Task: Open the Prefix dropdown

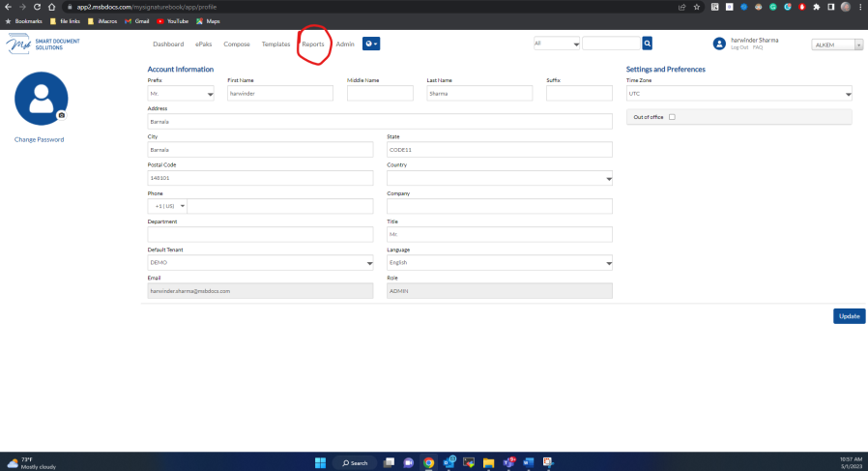Action: (181, 94)
